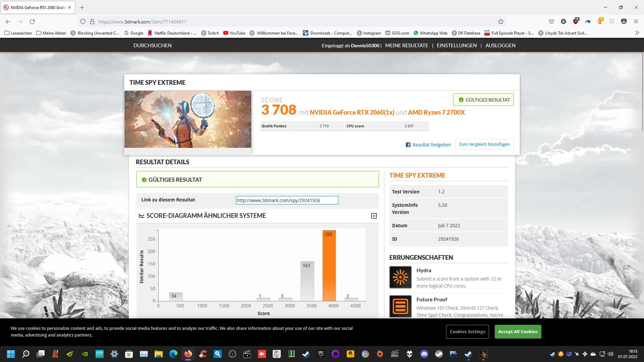
Task: Open the NVIDIA GeForce RTX 2060 link
Action: (352, 112)
